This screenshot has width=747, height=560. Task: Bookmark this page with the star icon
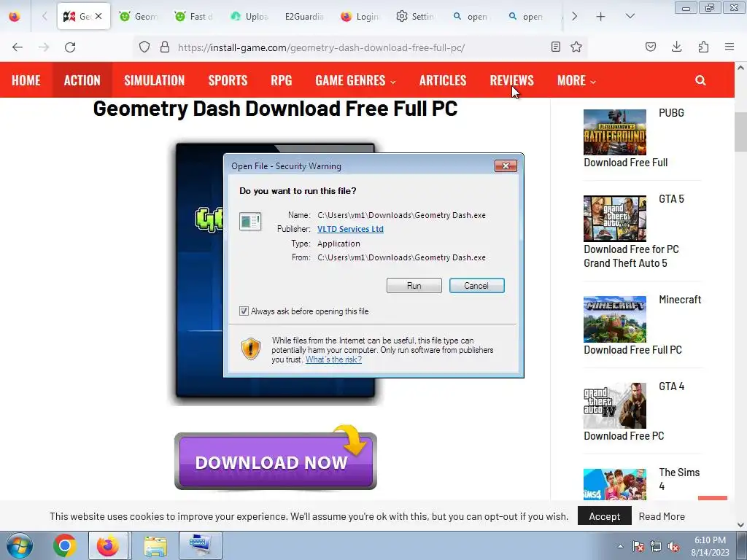(576, 47)
